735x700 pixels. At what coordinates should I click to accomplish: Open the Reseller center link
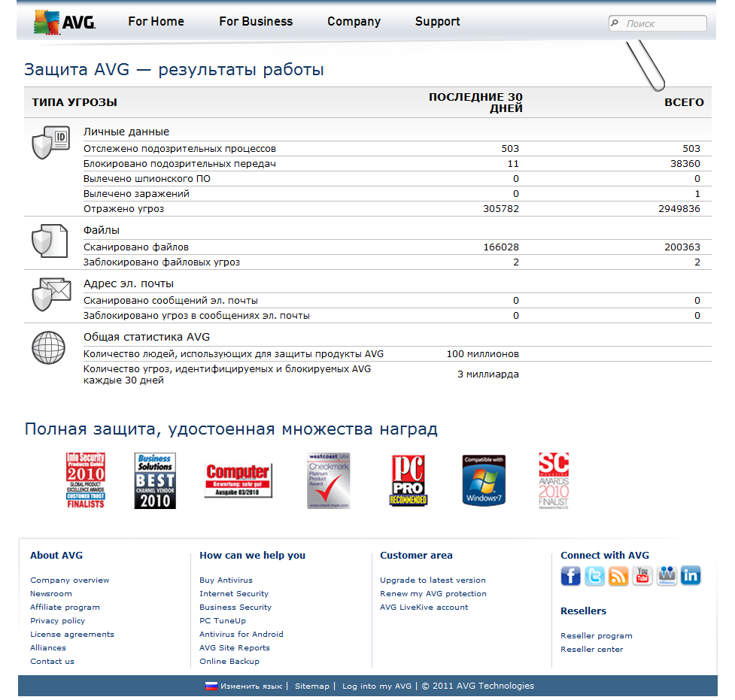pos(592,650)
